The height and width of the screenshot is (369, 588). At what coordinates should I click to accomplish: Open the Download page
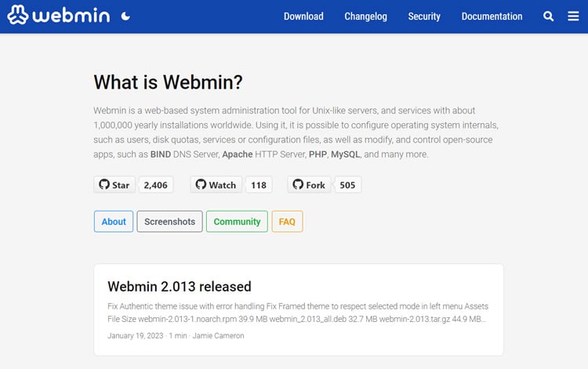point(303,16)
